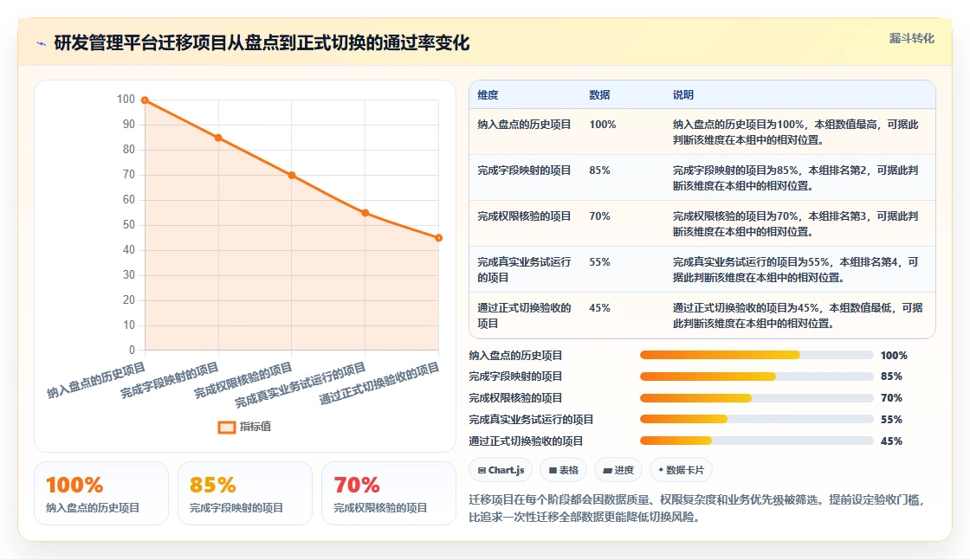Click the page title 研发管理平台迁移项目从盘点到正式切换的通过率变化

click(262, 43)
